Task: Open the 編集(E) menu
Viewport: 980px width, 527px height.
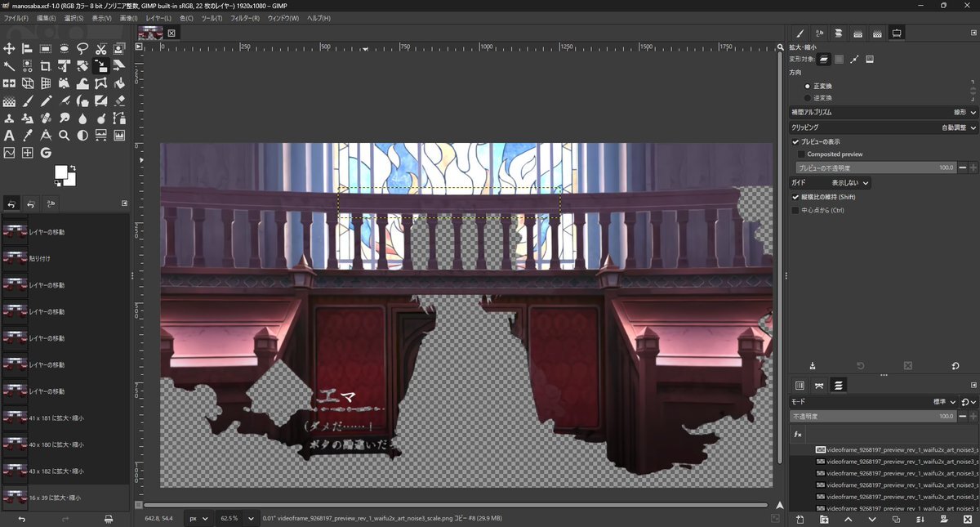Action: [x=47, y=18]
